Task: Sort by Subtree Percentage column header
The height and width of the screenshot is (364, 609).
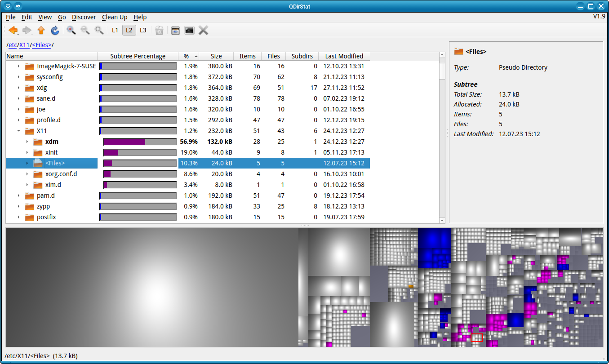Action: [x=138, y=56]
